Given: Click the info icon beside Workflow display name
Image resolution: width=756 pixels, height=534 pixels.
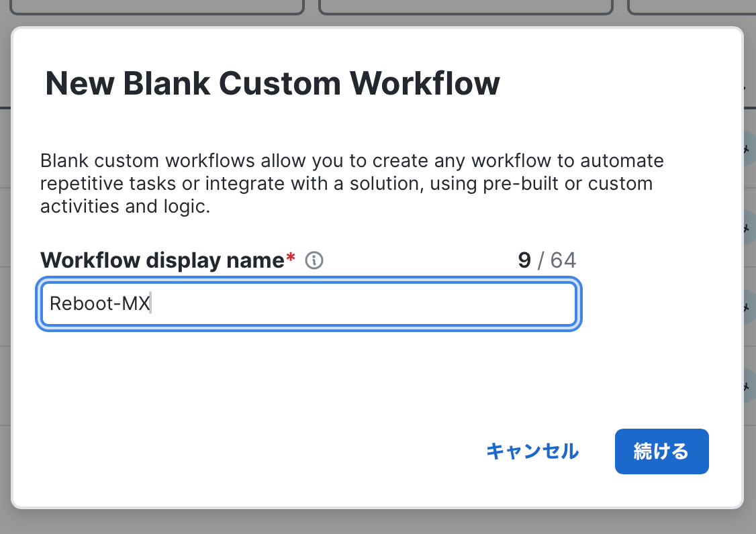Looking at the screenshot, I should tap(314, 261).
